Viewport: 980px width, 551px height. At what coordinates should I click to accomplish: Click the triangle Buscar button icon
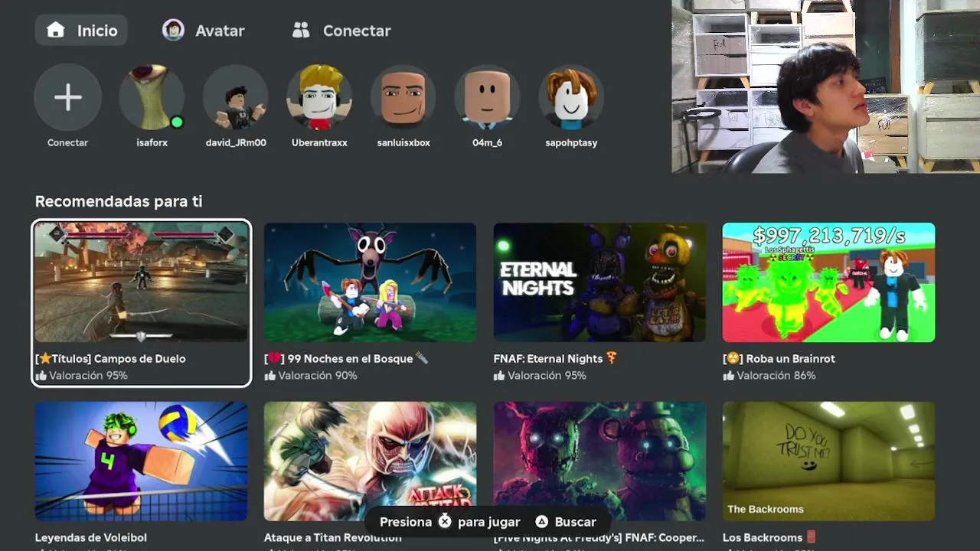[x=541, y=521]
